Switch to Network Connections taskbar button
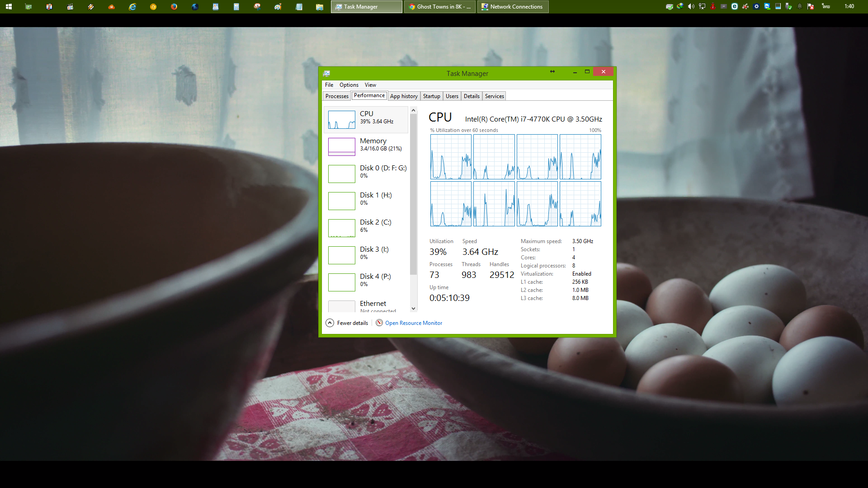The width and height of the screenshot is (868, 488). (x=513, y=7)
